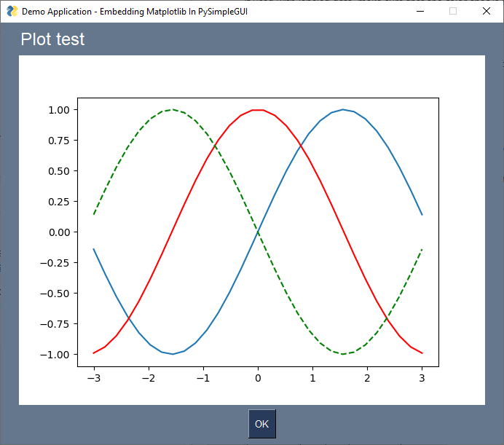
Task: Click the y-axis label 0.50
Action: pos(59,171)
